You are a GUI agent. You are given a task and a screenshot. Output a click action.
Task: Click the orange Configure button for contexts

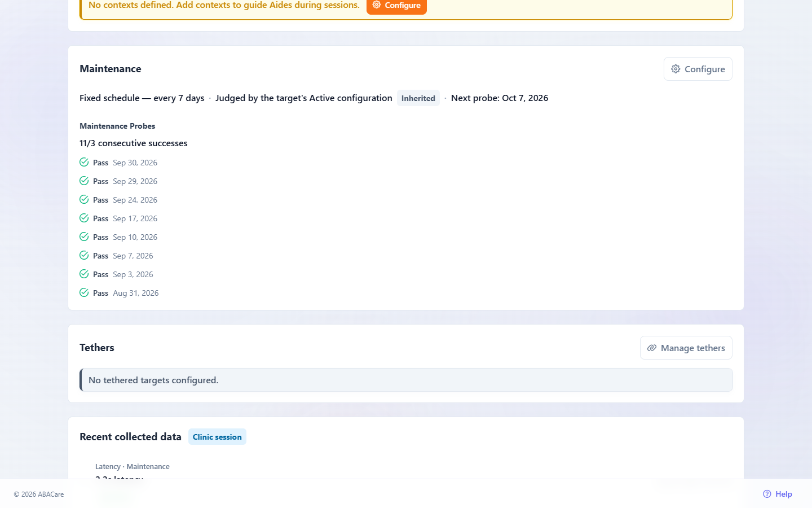(x=396, y=6)
